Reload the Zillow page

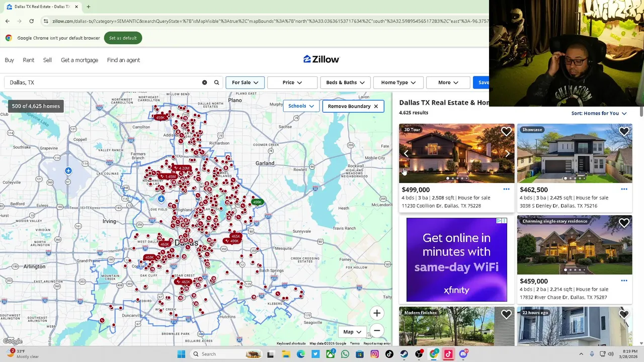31,21
